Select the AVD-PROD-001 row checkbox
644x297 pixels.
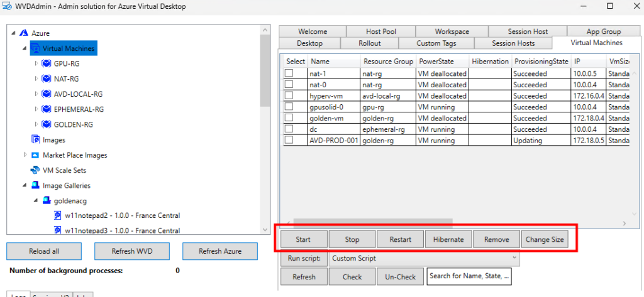click(x=289, y=140)
